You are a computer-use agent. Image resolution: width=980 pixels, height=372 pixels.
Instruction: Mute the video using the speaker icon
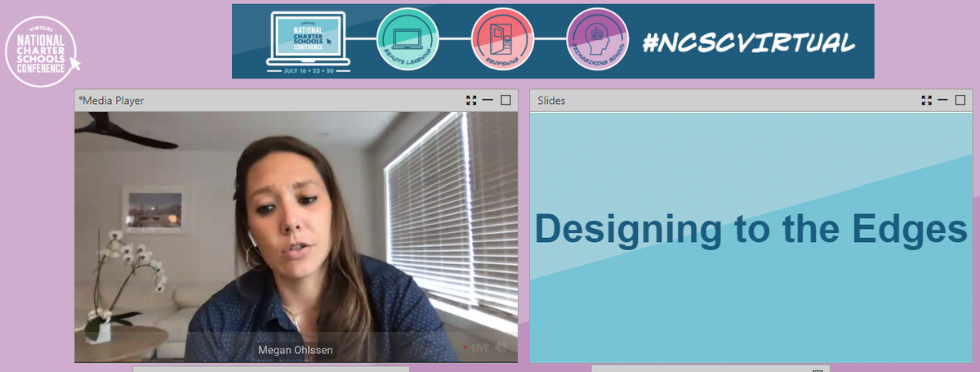point(501,347)
